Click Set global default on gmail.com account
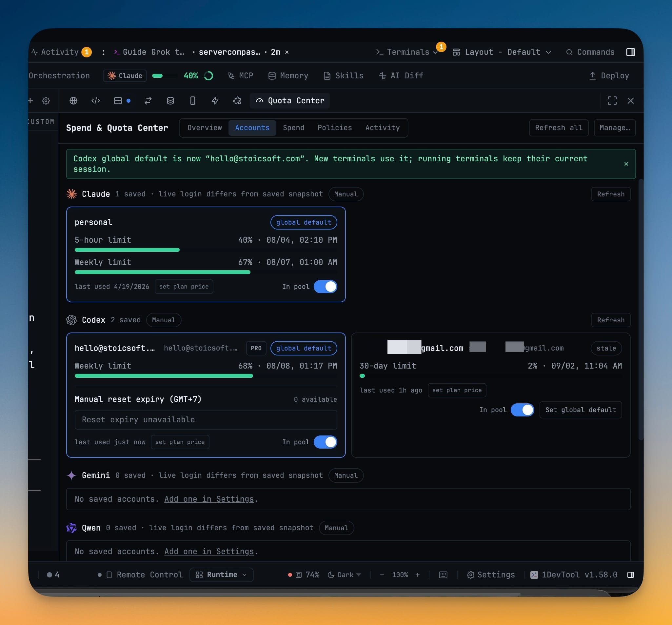 point(581,410)
